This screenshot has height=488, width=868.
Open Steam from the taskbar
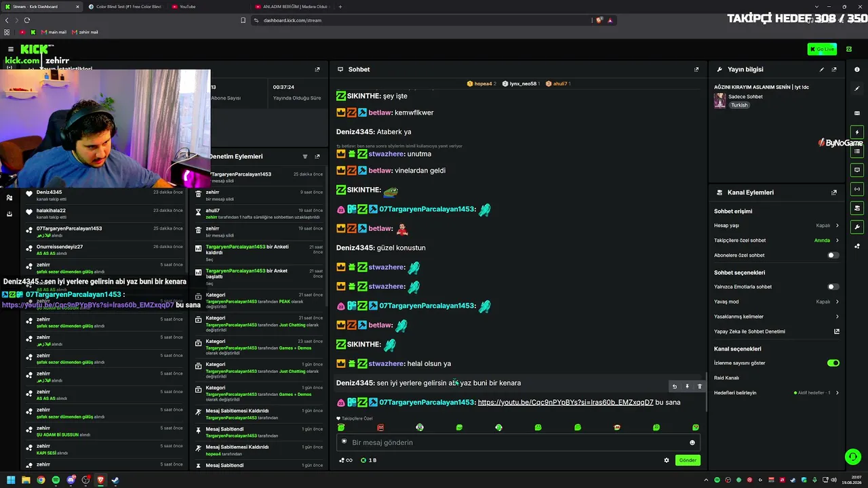[x=115, y=481]
